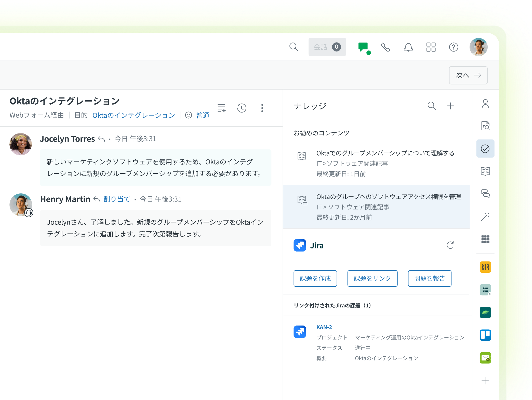
Task: Click the 次へ next button
Action: point(468,75)
